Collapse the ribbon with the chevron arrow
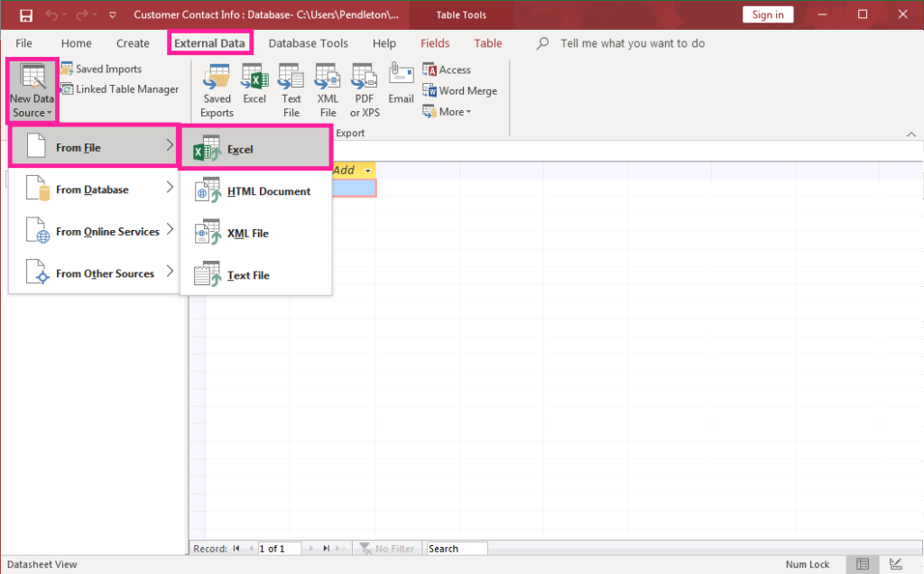 coord(911,133)
